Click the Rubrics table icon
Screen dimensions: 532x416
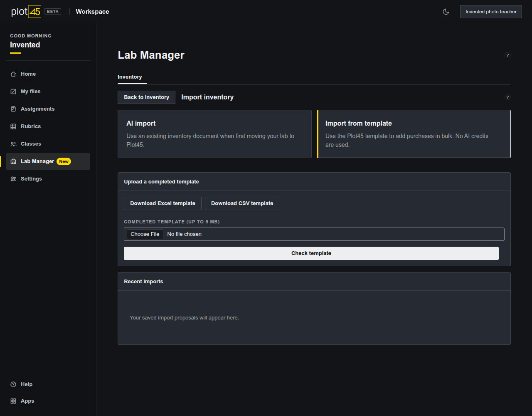coord(13,126)
